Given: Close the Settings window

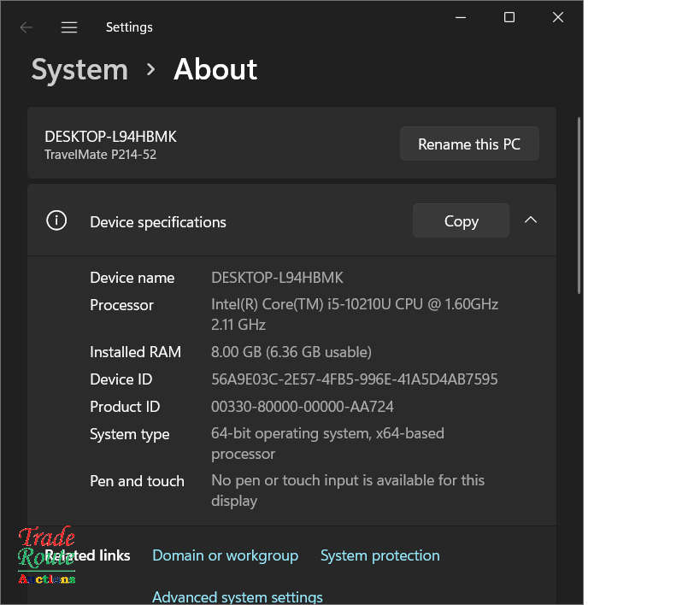Looking at the screenshot, I should click(558, 17).
